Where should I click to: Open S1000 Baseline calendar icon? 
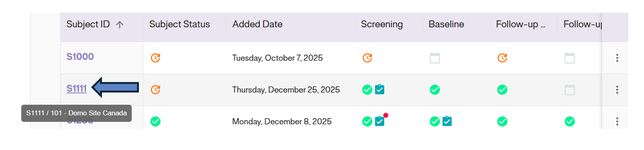click(x=435, y=58)
